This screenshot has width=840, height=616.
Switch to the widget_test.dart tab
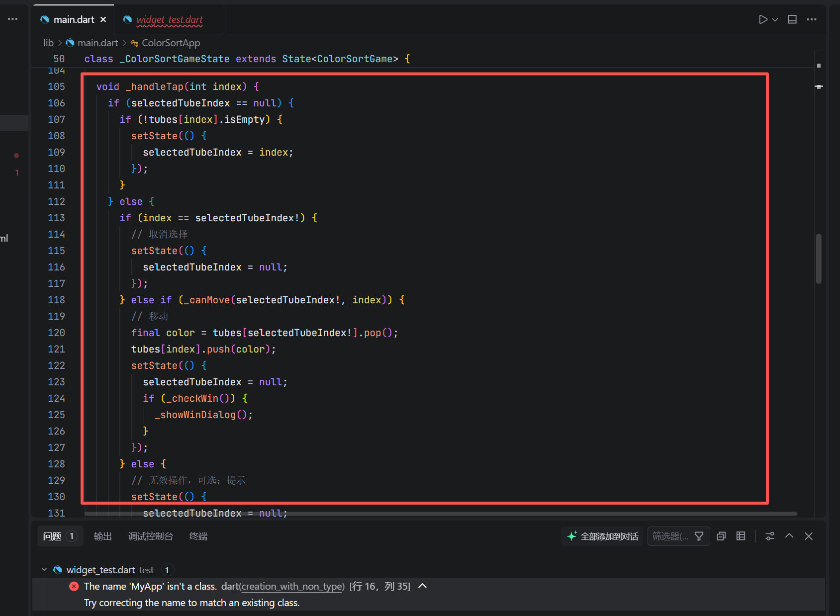(169, 19)
